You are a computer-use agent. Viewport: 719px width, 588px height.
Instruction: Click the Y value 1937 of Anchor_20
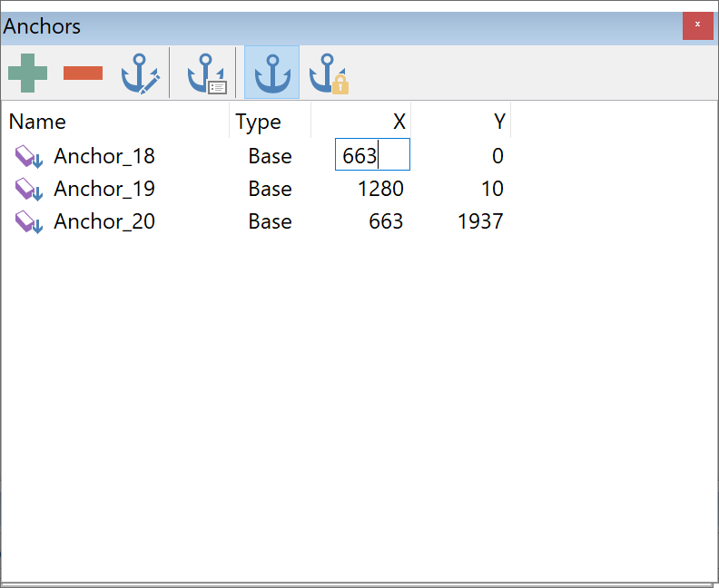(x=480, y=221)
